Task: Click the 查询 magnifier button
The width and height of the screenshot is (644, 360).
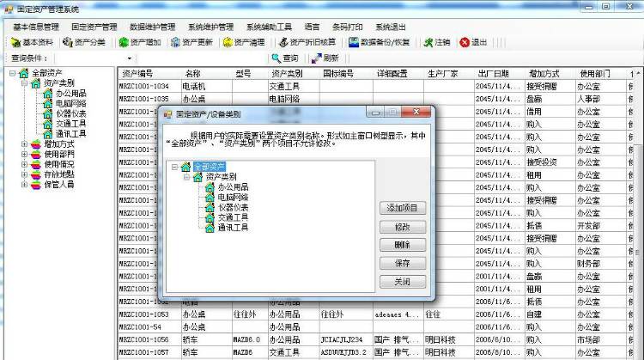Action: (285, 58)
